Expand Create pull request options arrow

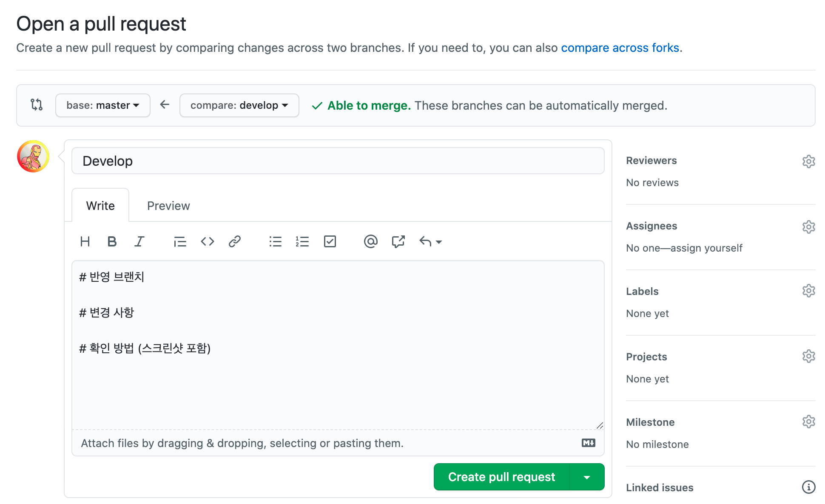click(587, 477)
